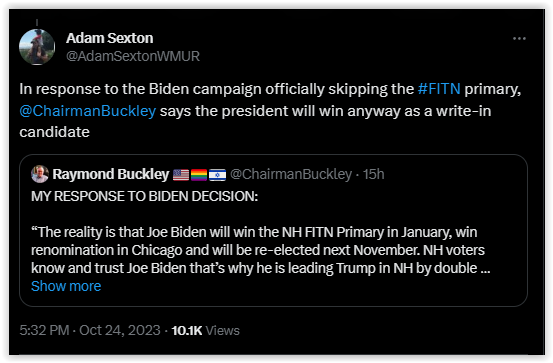The image size is (553, 363).
Task: Open the Adam Sexton display name link
Action: point(110,38)
